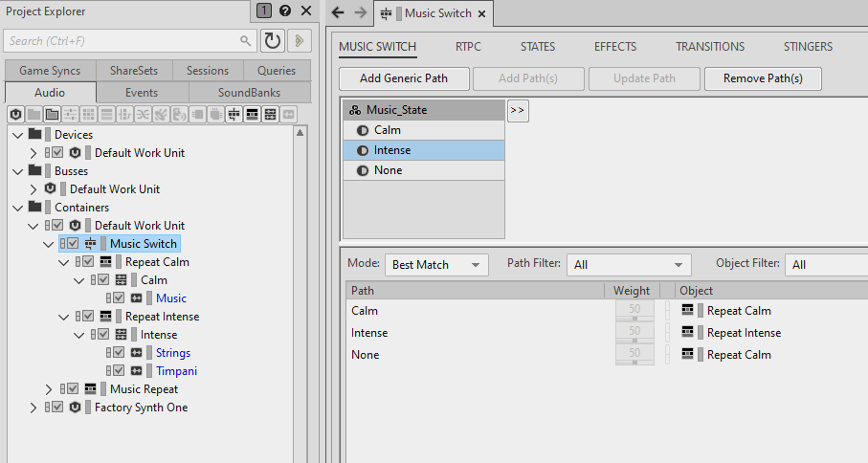
Task: Uncheck the Timpani track inclusion checkbox
Action: pos(119,371)
